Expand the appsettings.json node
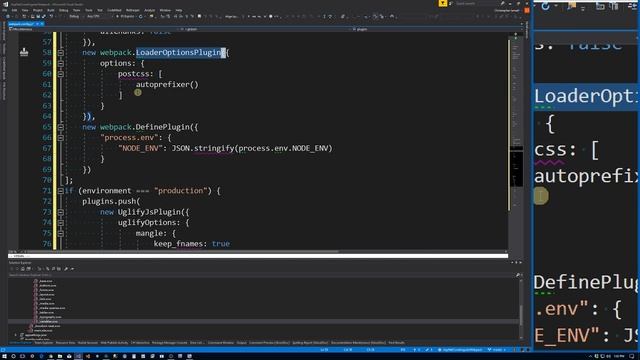 [16, 335]
